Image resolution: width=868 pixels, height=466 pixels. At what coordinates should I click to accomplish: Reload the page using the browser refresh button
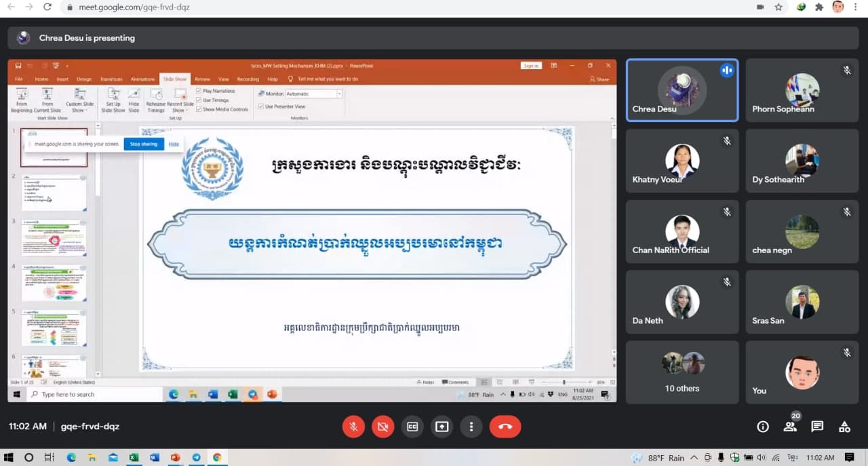(x=47, y=7)
